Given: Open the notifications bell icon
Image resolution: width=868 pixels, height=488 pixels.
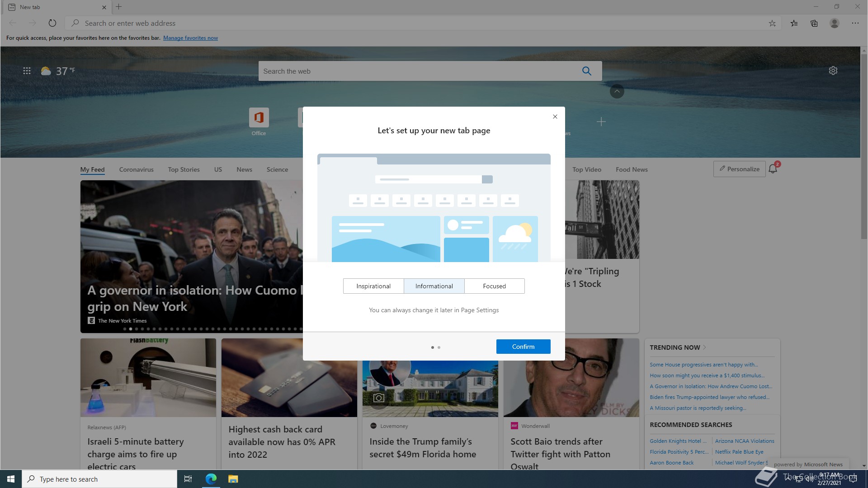Looking at the screenshot, I should coord(773,169).
